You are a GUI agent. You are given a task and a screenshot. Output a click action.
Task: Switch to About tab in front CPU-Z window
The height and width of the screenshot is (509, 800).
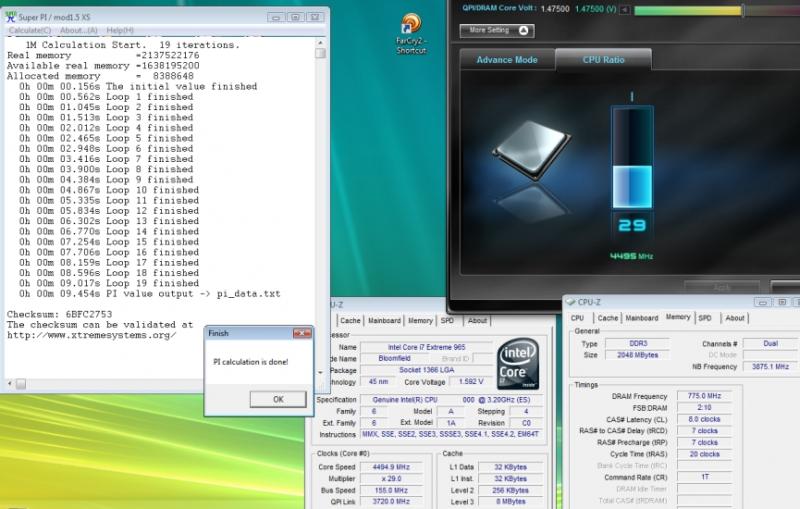(x=735, y=318)
